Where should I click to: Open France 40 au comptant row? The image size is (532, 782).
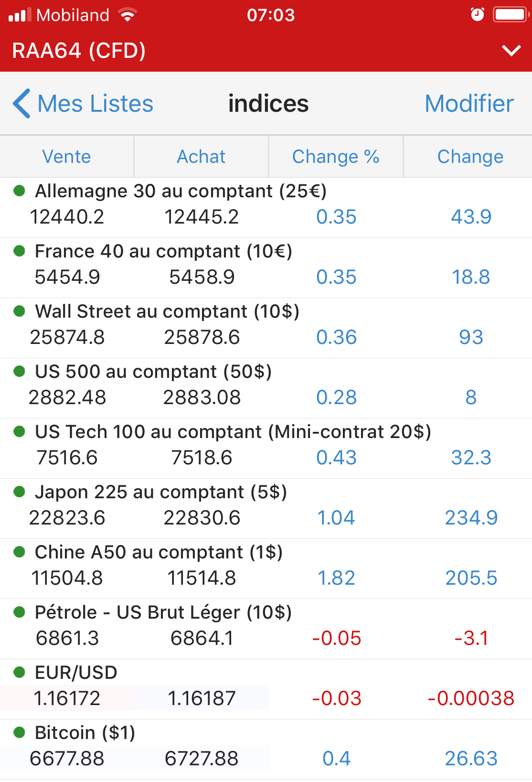[x=163, y=251]
